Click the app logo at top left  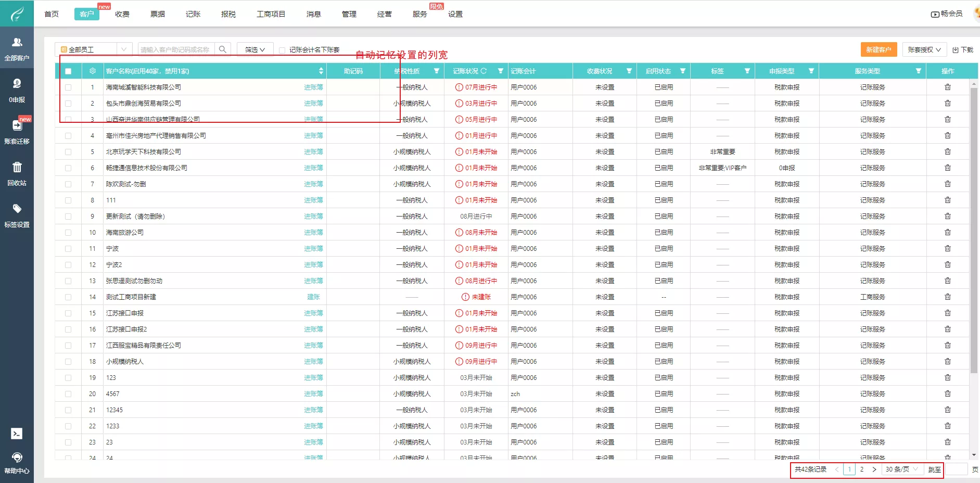17,13
